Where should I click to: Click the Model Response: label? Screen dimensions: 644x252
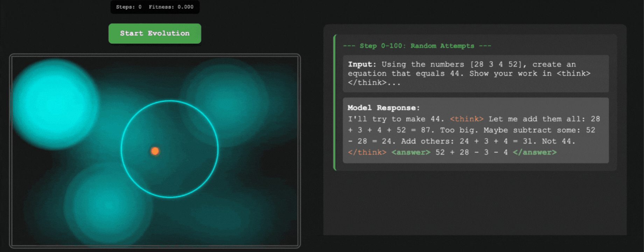tap(383, 108)
